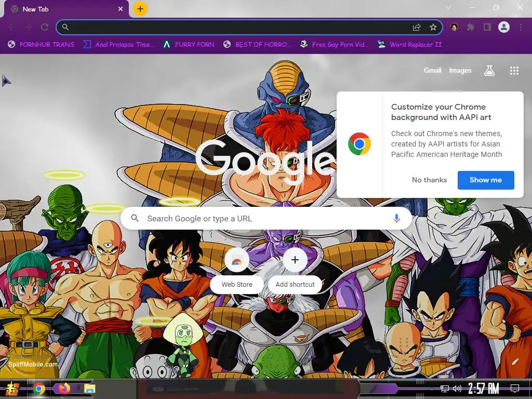Start voice search with microphone icon

click(x=396, y=219)
